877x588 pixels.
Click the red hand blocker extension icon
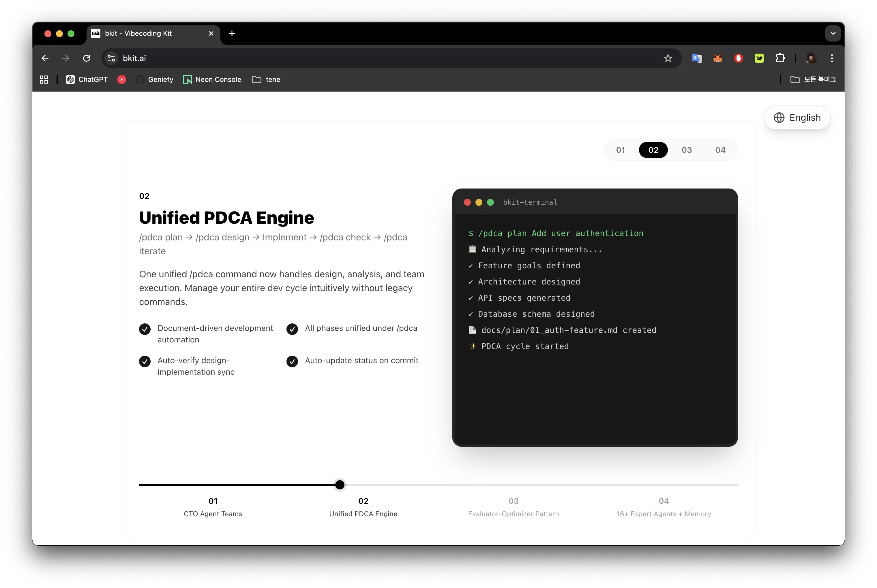(x=738, y=58)
